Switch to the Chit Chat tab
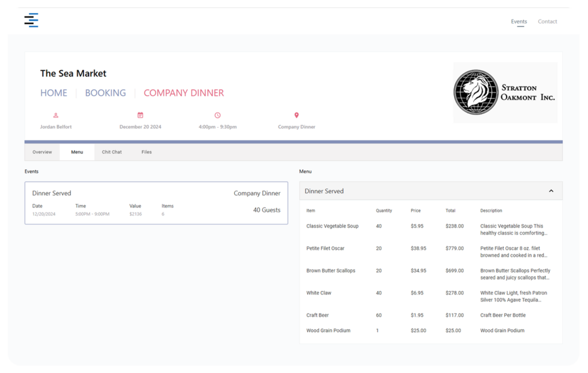588x373 pixels. coord(112,152)
